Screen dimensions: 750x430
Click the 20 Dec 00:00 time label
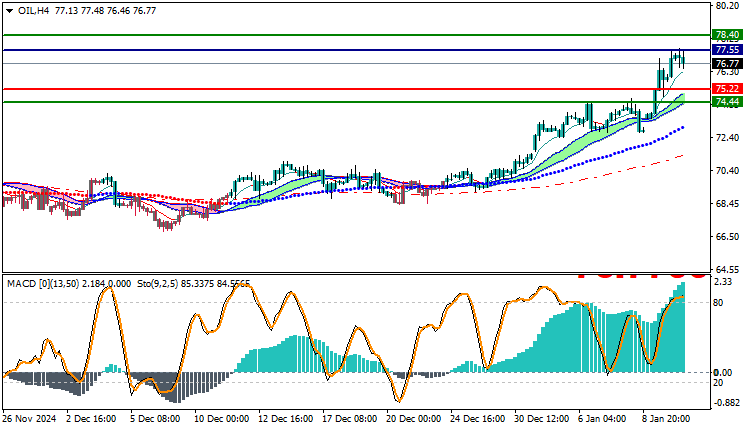click(414, 419)
